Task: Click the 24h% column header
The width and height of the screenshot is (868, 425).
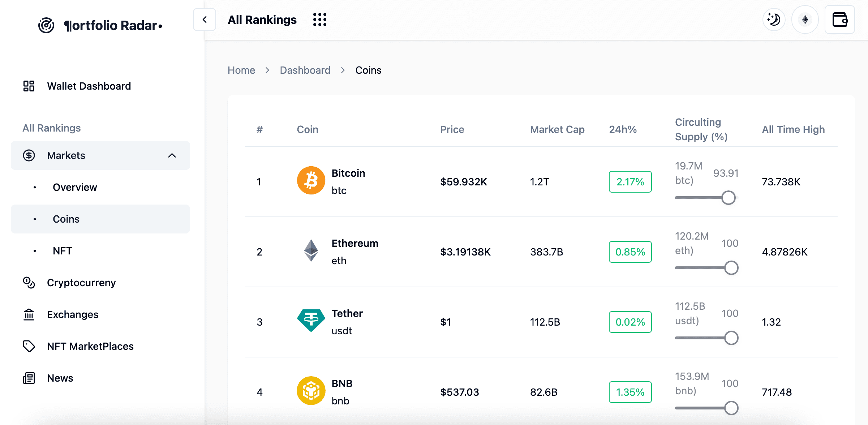Action: (623, 129)
